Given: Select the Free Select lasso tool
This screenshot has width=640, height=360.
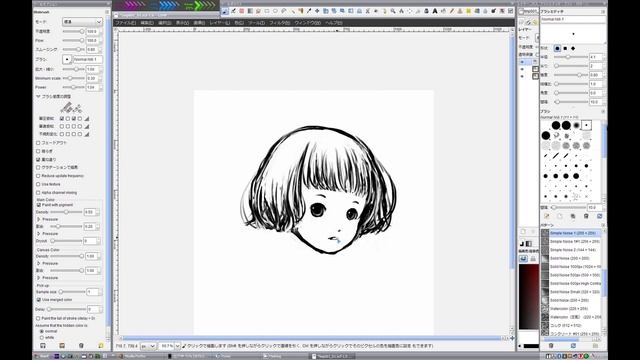Looking at the screenshot, I should [x=284, y=11].
